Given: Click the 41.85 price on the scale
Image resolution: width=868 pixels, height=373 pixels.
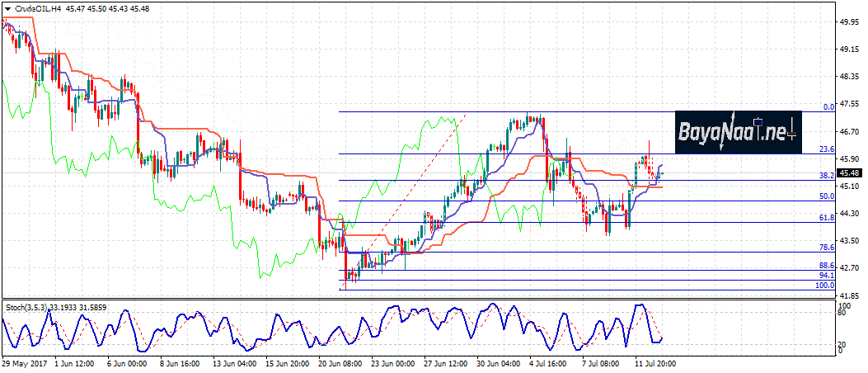Looking at the screenshot, I should [x=851, y=295].
